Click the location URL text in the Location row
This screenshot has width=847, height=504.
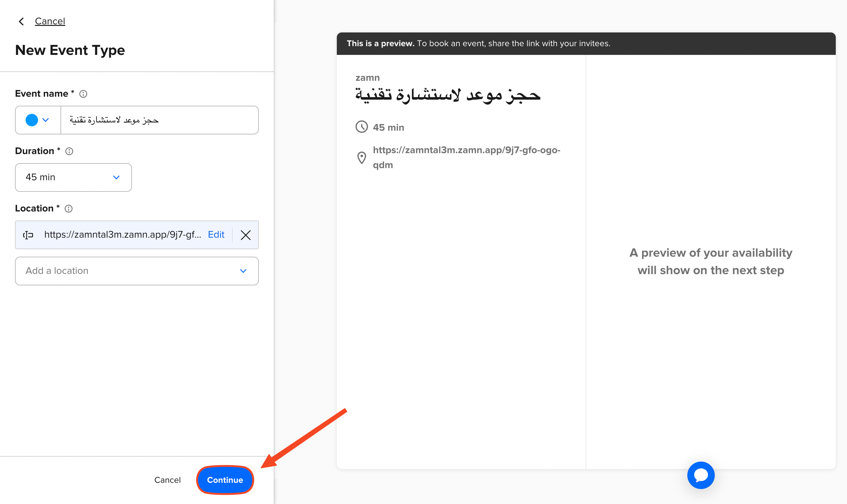[123, 234]
